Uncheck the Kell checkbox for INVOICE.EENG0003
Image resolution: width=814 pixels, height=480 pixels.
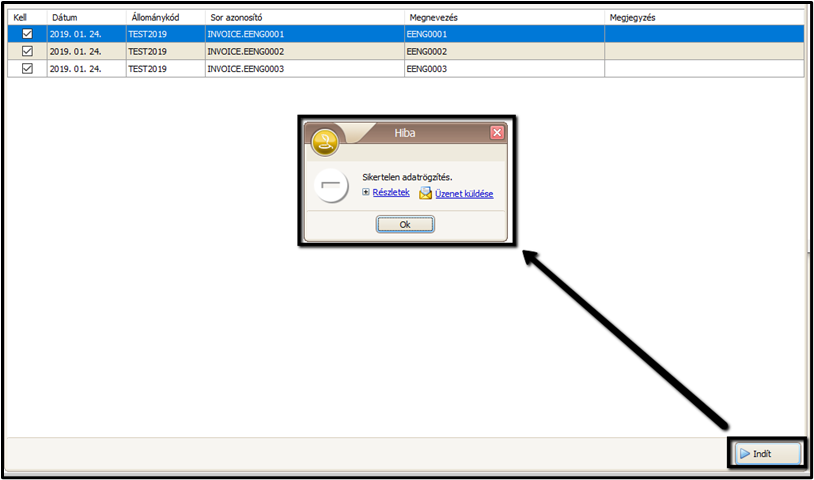point(27,68)
